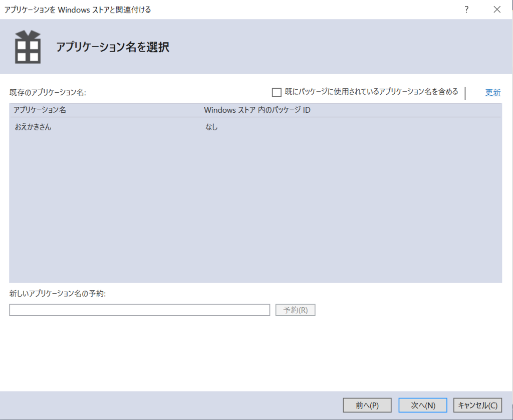Viewport: 513px width, 420px height.
Task: Enable 既にパッケージに使用されているアプリケーション名を含める checkbox
Action: tap(277, 92)
